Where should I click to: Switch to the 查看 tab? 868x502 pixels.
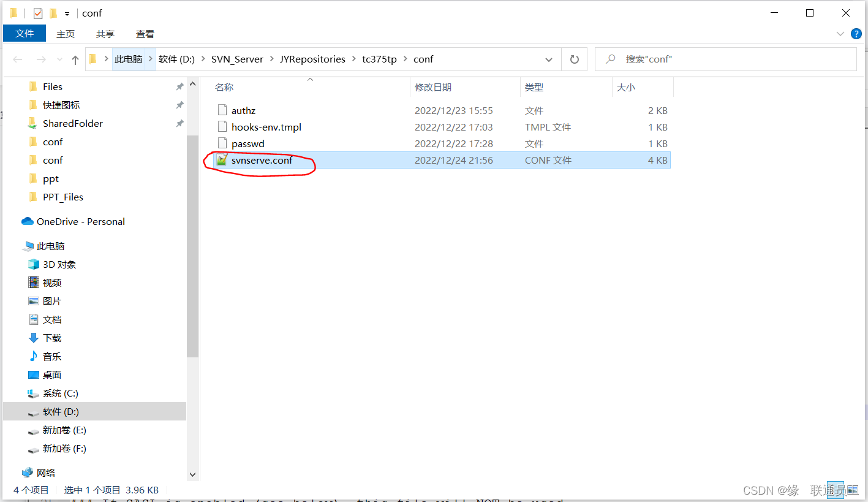pyautogui.click(x=145, y=34)
